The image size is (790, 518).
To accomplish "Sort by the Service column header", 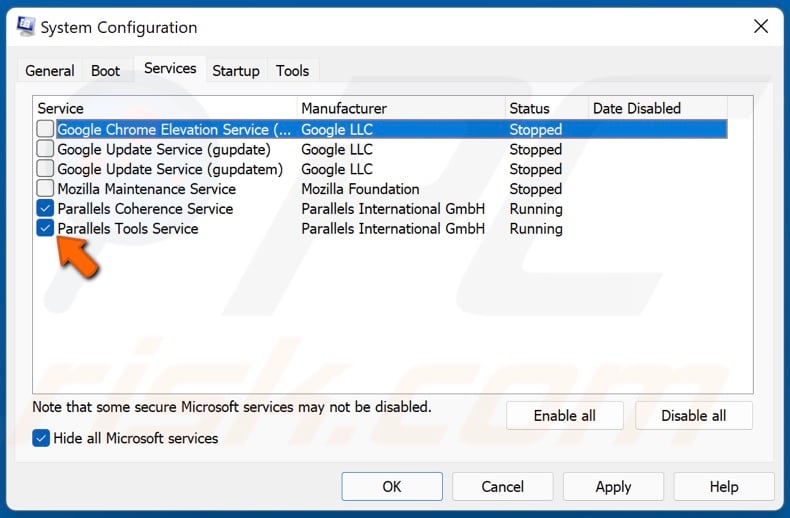I will tap(165, 108).
